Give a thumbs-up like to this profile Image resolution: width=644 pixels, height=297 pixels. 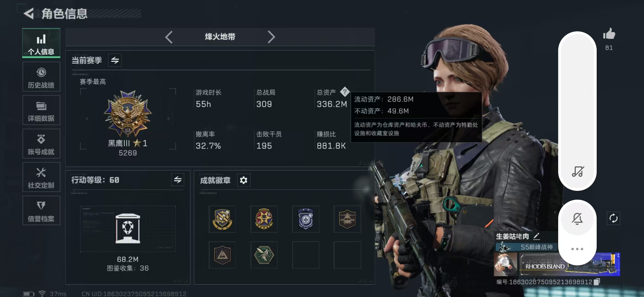tap(609, 34)
